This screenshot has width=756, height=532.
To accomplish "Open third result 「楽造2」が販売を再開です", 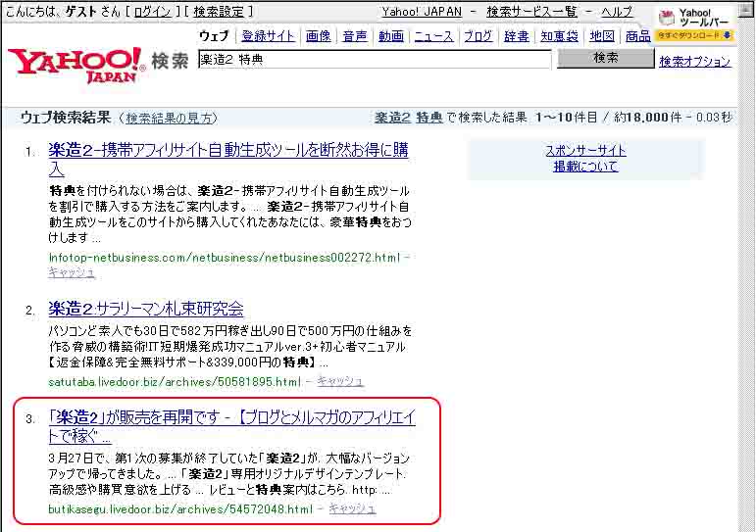I will point(232,426).
